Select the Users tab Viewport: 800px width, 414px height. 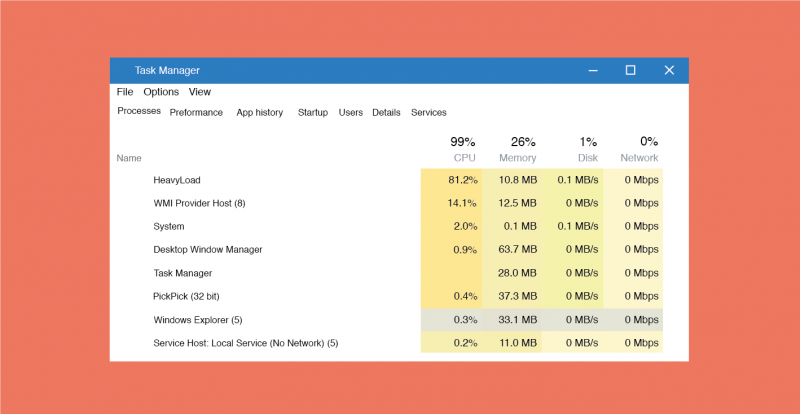pyautogui.click(x=350, y=113)
